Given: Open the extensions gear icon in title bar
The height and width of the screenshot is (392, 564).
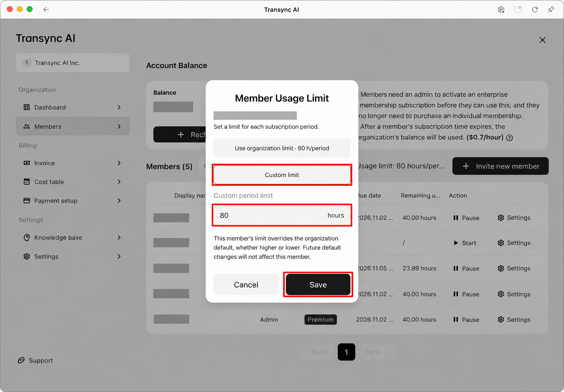Looking at the screenshot, I should pos(501,9).
